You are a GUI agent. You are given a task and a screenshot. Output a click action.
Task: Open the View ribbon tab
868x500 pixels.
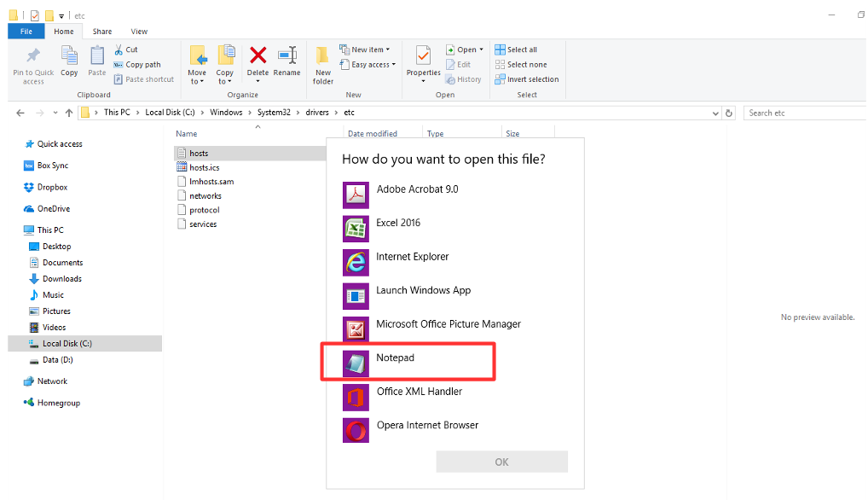(x=138, y=31)
